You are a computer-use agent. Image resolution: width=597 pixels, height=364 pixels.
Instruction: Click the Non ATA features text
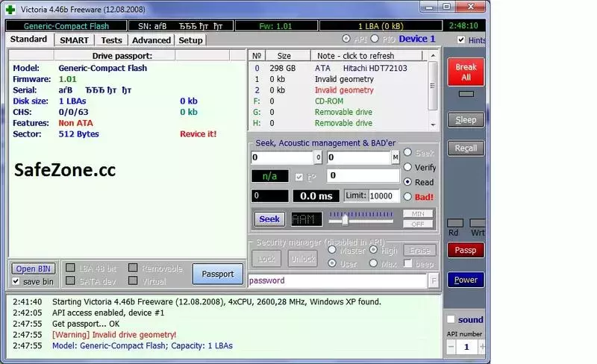pyautogui.click(x=75, y=123)
